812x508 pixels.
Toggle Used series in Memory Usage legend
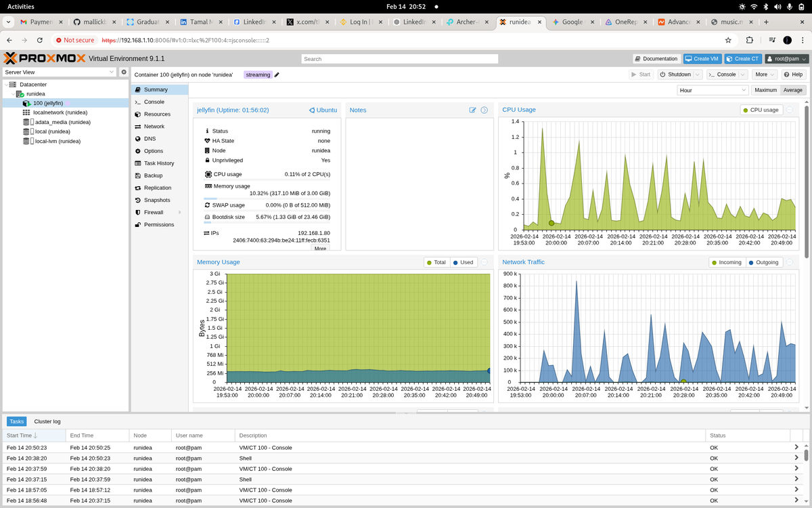point(464,262)
